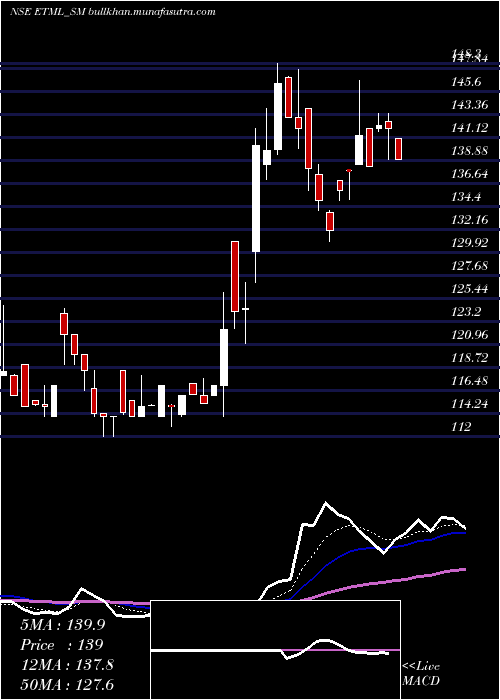
Task: Open the bullkhan.munafasutra.com watermark link
Action: pyautogui.click(x=152, y=11)
